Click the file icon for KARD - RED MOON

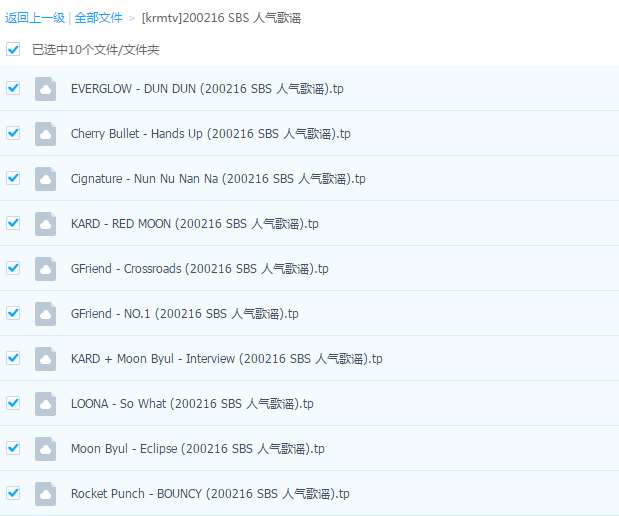[x=45, y=224]
